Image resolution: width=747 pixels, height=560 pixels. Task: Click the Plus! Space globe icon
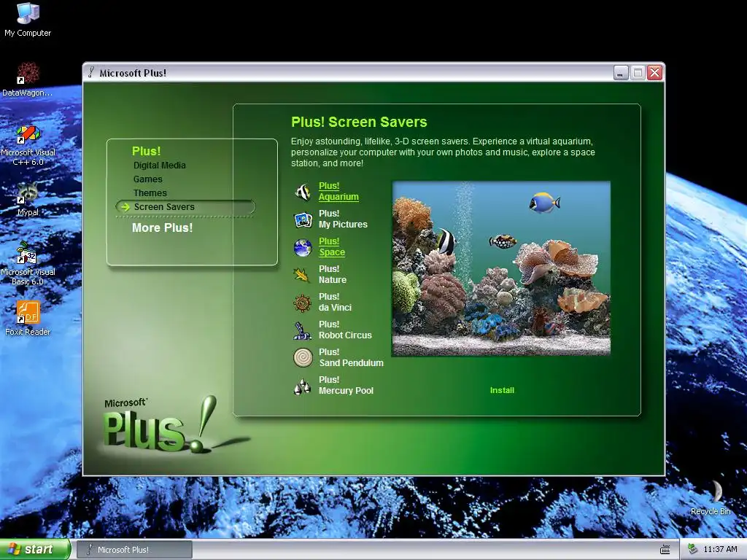click(303, 247)
